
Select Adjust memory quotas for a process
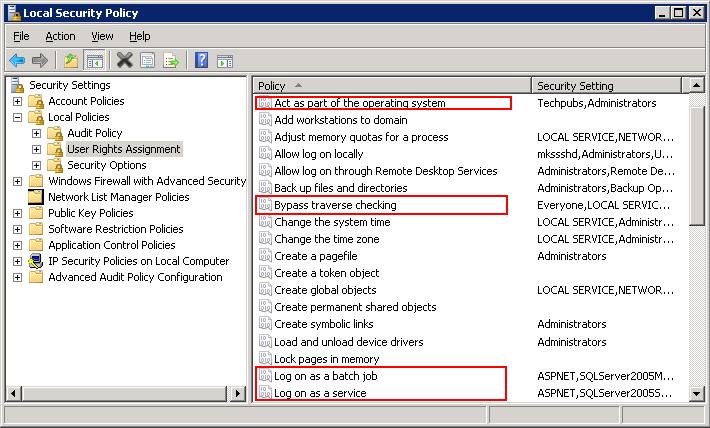click(x=361, y=137)
